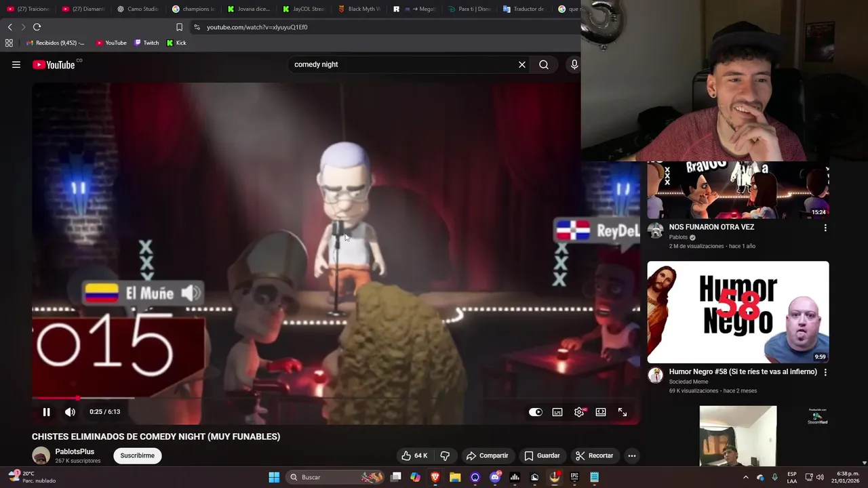Open the Twitch bookmark
Image resolution: width=868 pixels, height=488 pixels.
point(146,43)
